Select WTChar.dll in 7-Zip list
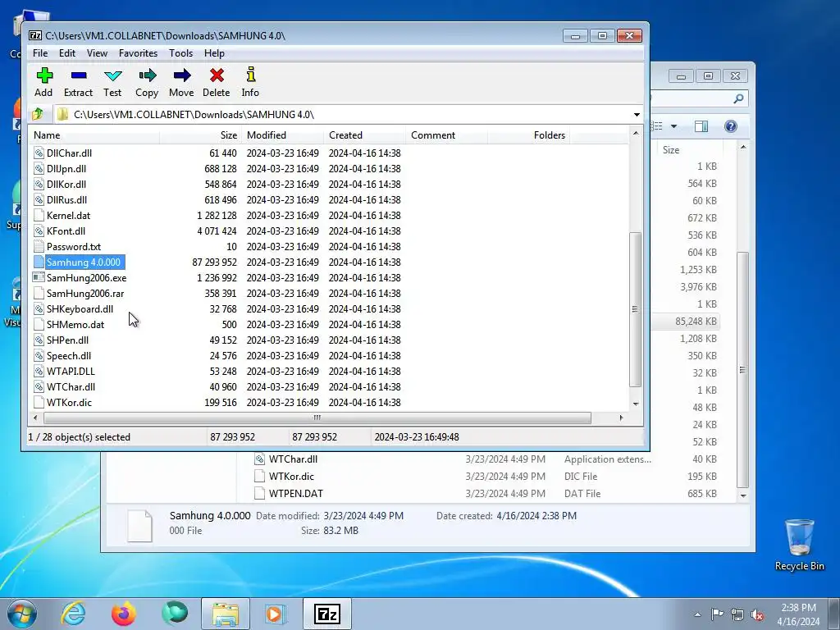The image size is (840, 630). 71,387
